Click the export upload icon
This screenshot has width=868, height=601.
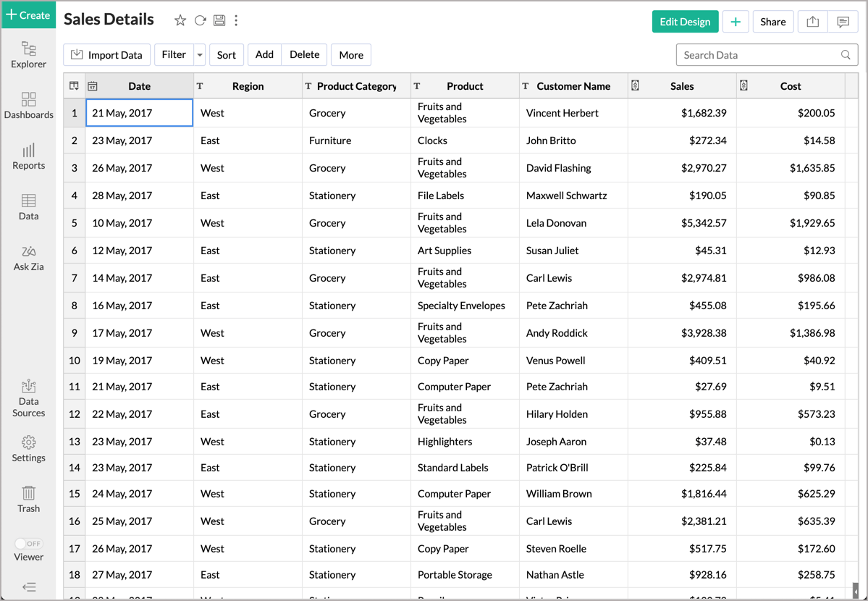(x=812, y=22)
